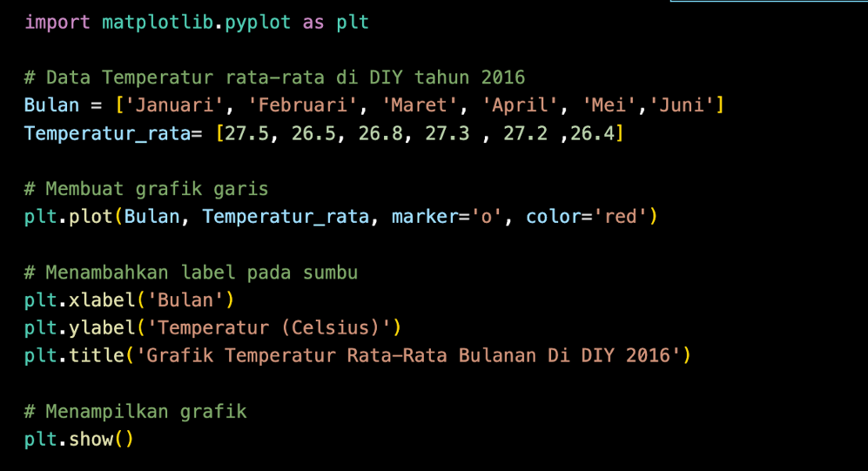The image size is (868, 471).
Task: Click 'pyplot' in the import line
Action: click(258, 22)
